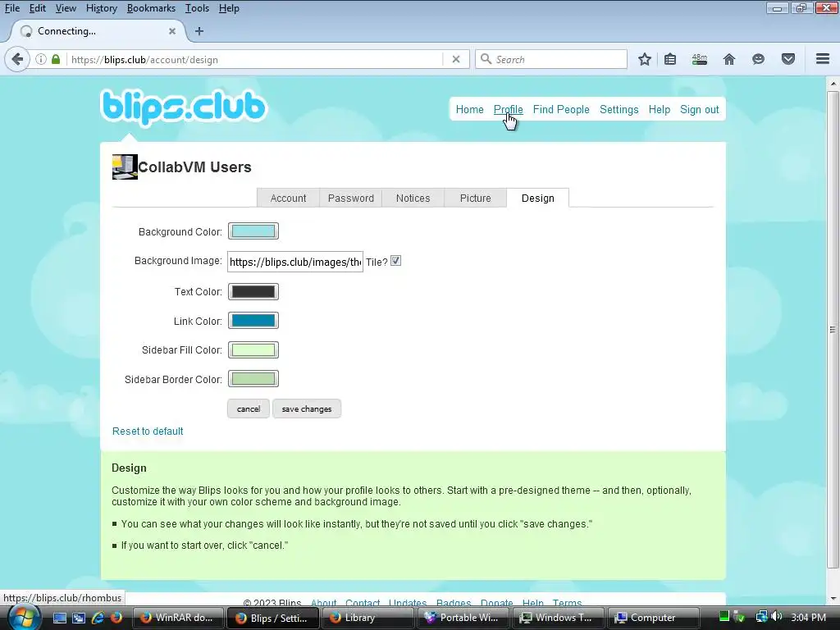Switch to Windows T... taskbar window
Screen dimensions: 840x630
click(558, 618)
